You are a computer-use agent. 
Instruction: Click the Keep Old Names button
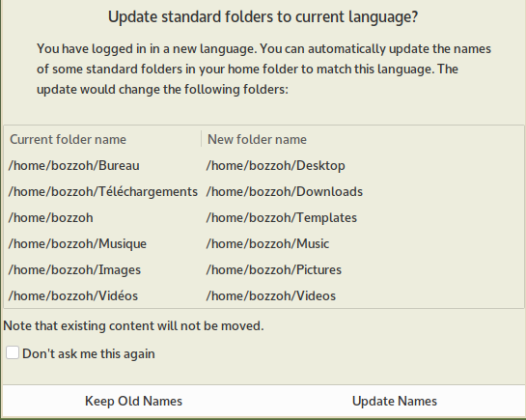[x=133, y=401]
